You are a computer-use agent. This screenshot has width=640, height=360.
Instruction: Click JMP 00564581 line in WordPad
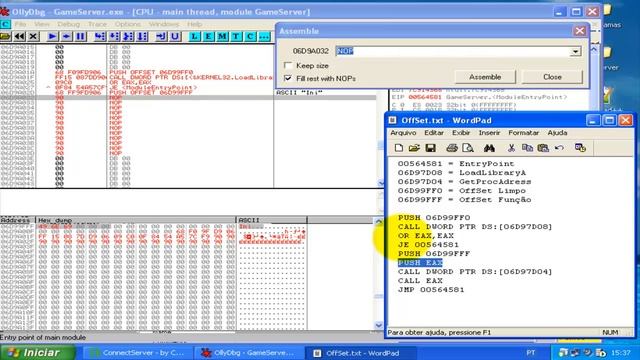coord(431,289)
